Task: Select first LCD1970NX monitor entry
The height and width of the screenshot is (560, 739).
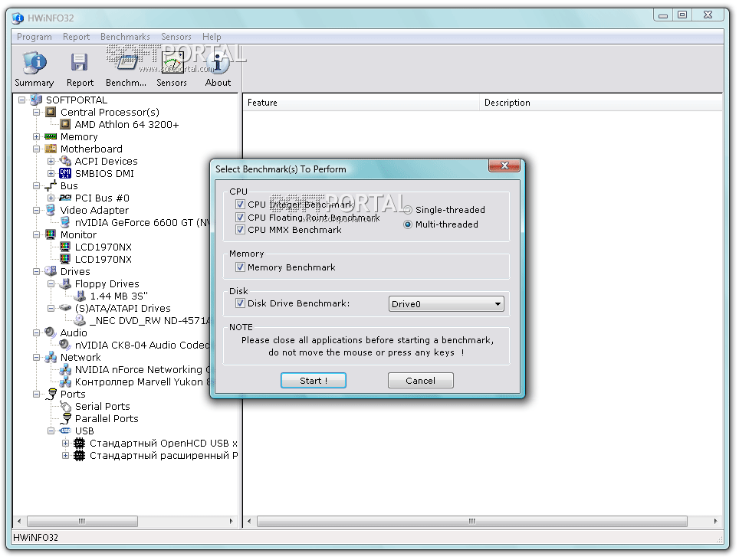Action: click(x=103, y=247)
